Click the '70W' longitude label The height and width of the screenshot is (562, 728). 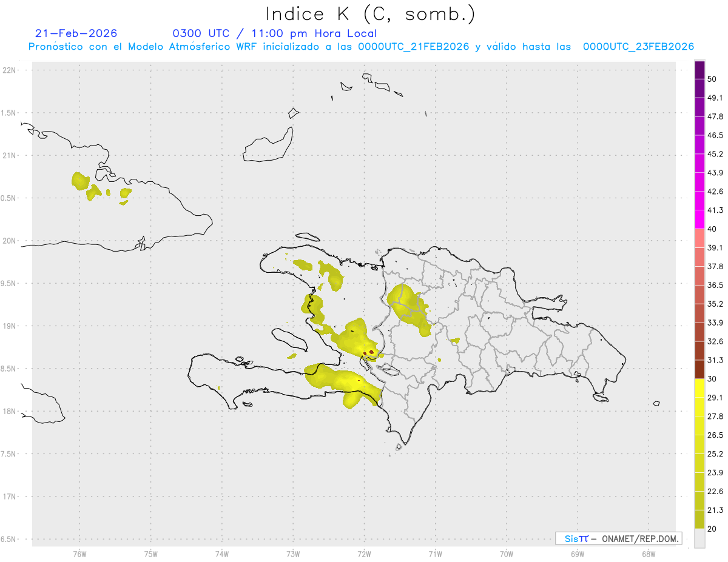click(507, 554)
